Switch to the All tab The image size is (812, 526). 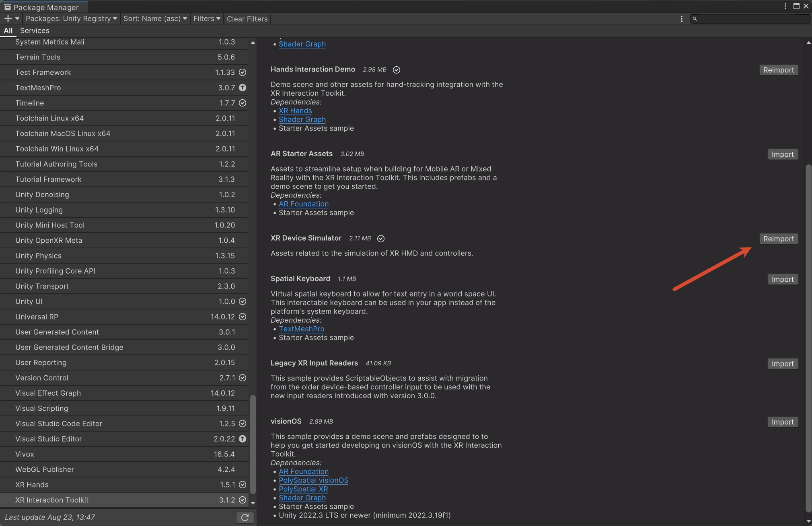[x=8, y=31]
